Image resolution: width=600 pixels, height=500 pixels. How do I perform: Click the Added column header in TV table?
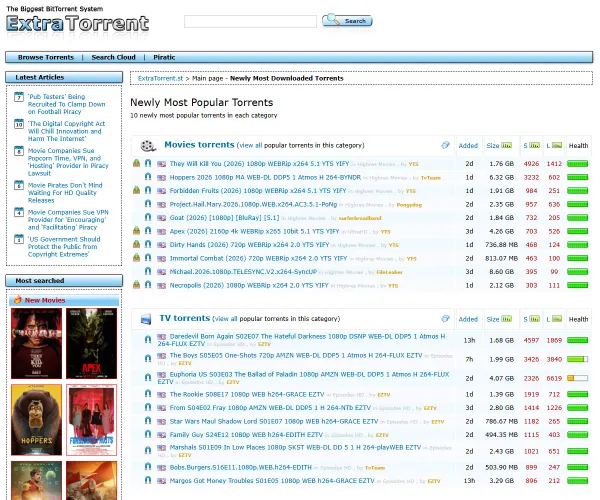468,319
